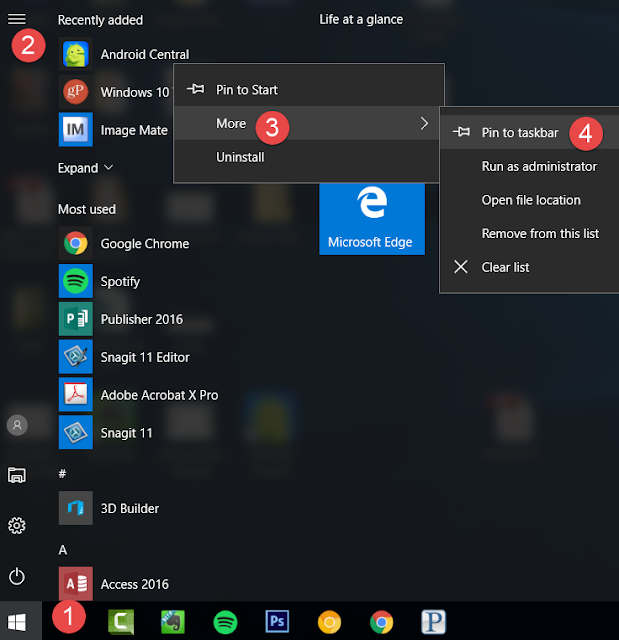This screenshot has height=640, width=619.
Task: Expand the Recently added list
Action: click(85, 168)
